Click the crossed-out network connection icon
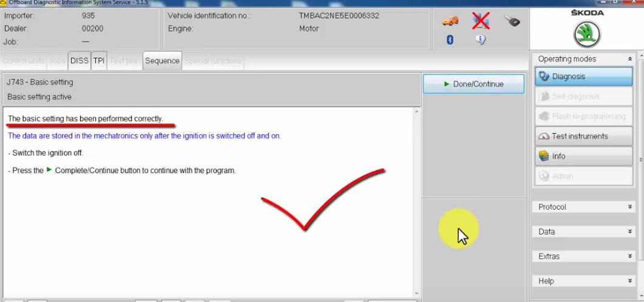 click(x=481, y=20)
